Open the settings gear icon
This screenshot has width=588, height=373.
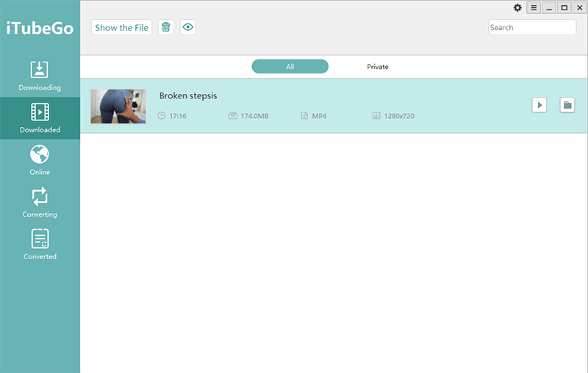click(x=517, y=8)
